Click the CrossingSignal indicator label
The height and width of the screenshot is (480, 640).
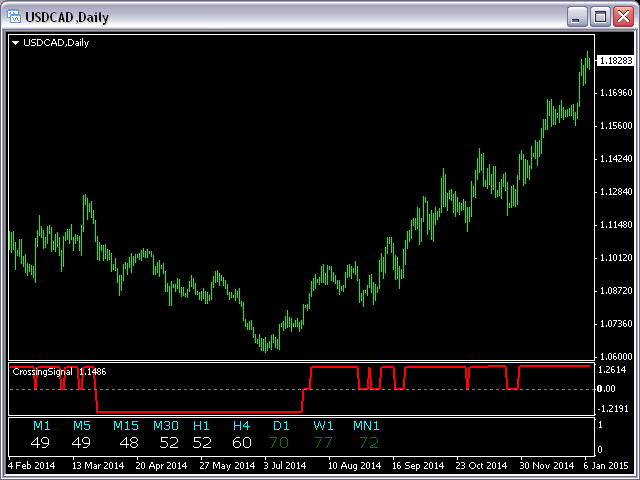click(42, 372)
